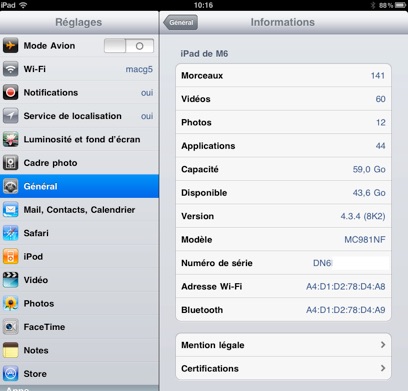Open Vidéo settings label

36,280
